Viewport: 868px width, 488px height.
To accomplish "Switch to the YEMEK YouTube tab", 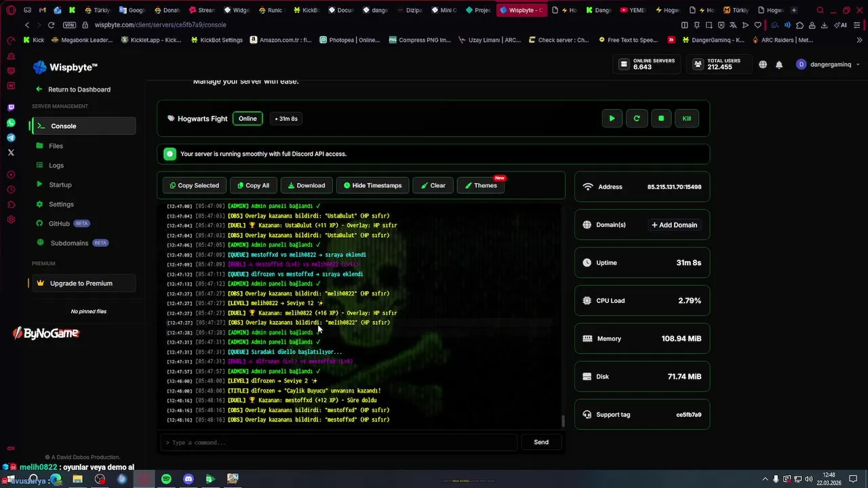I will 633,10.
